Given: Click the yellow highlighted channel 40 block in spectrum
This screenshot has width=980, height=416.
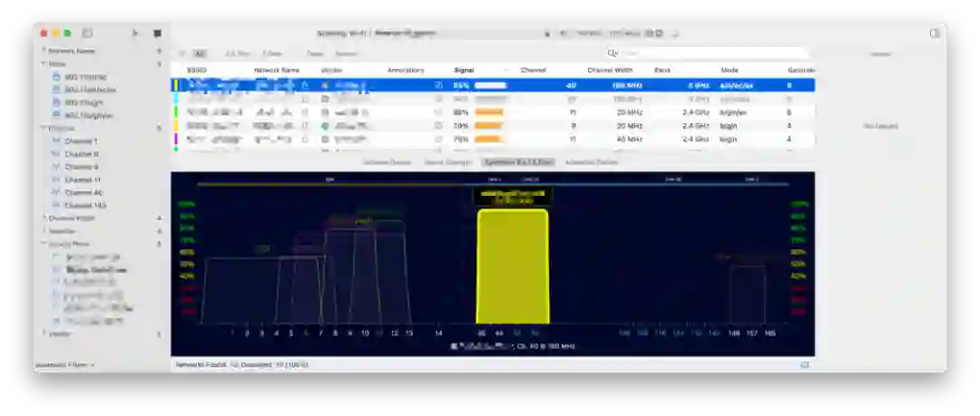Looking at the screenshot, I should coord(513,266).
